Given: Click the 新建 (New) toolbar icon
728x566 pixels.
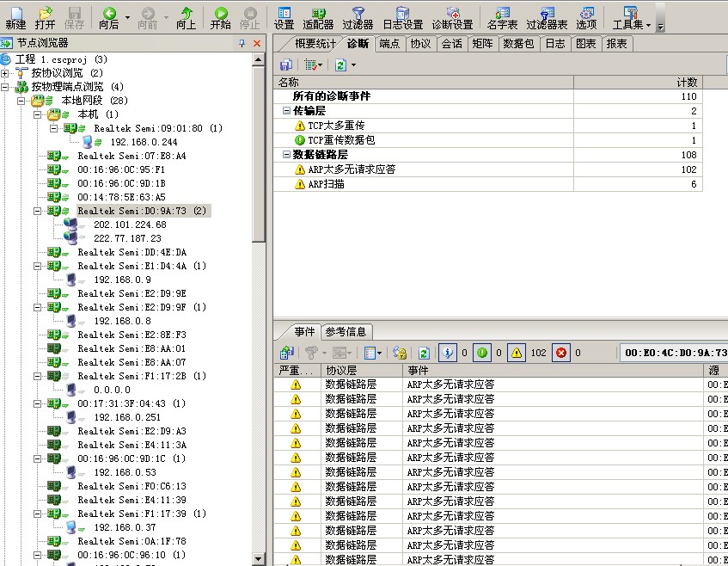Looking at the screenshot, I should click(x=15, y=17).
